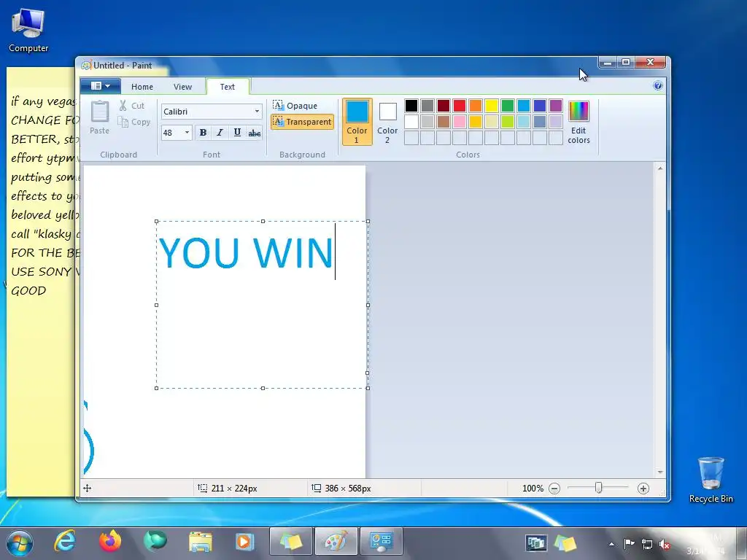Open the Windows Start button
Screen dimensions: 747x560
coord(20,542)
